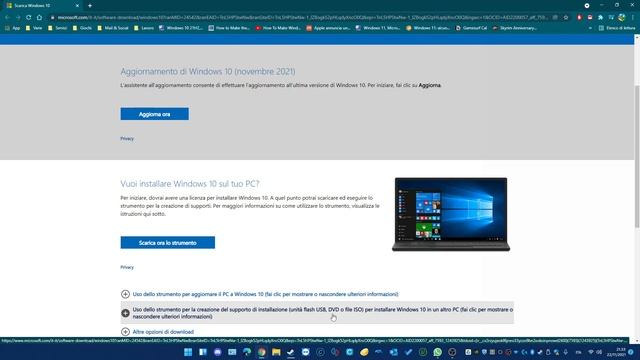
Task: Open the Mail & Social bookmarks folder
Action: pos(113,28)
